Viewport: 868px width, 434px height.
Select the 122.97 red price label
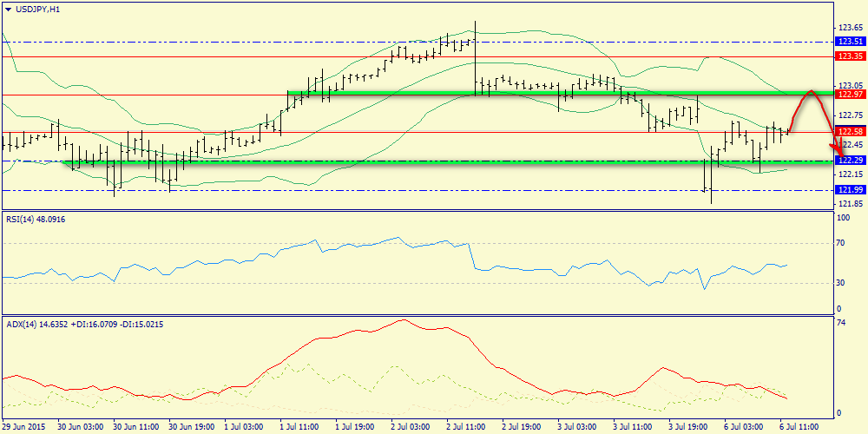[850, 95]
